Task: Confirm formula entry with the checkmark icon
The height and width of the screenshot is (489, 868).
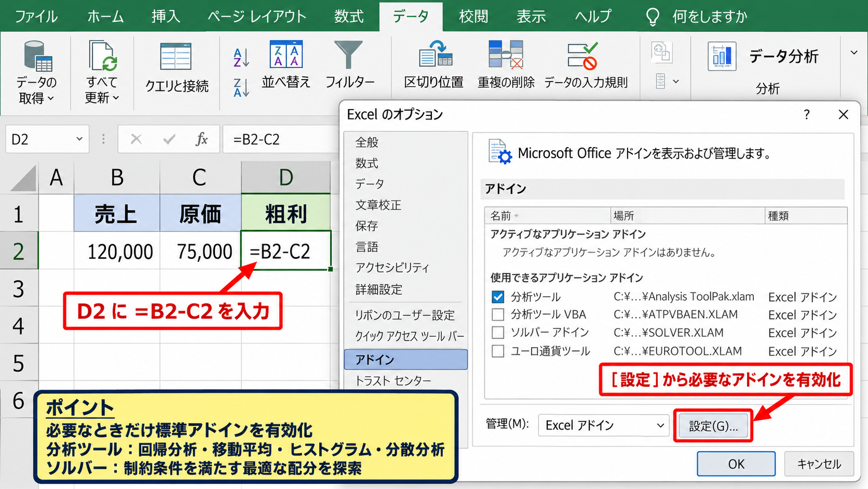Action: click(169, 139)
